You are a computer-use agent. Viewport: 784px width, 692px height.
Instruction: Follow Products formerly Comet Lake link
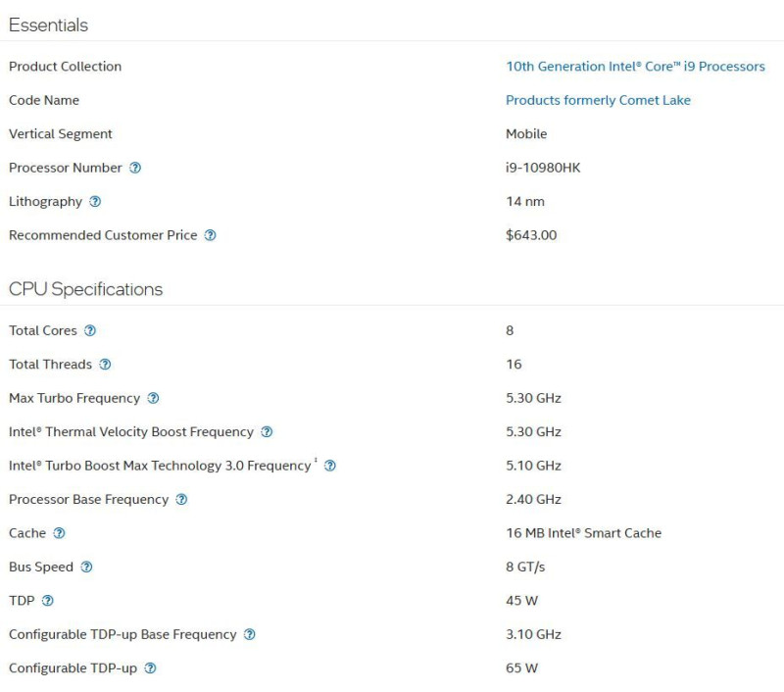point(598,101)
